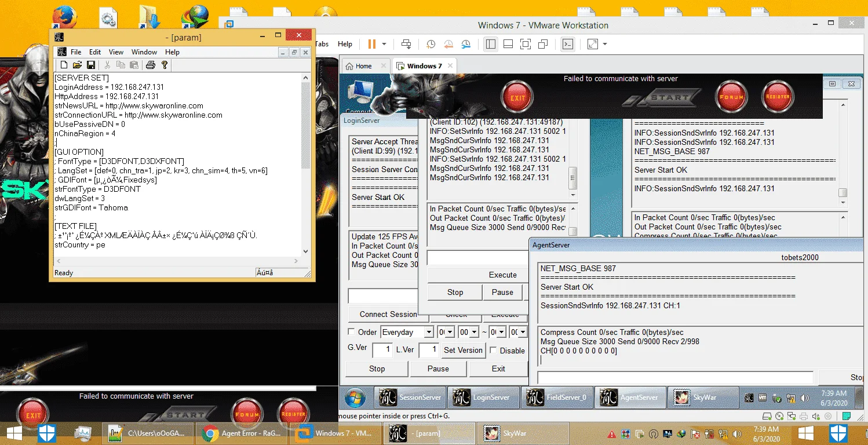
Task: Open the View menu in param editor
Action: coord(116,52)
